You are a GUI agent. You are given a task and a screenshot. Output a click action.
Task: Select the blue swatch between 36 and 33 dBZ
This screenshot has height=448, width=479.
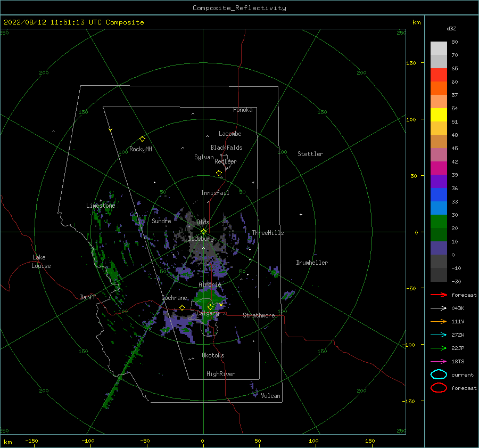pyautogui.click(x=439, y=195)
